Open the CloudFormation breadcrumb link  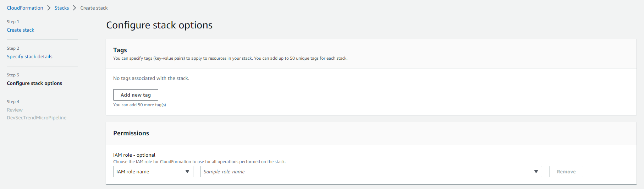[25, 8]
